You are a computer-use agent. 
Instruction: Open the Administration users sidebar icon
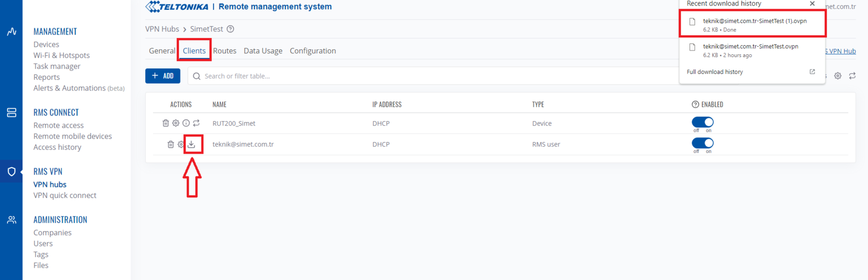click(11, 220)
